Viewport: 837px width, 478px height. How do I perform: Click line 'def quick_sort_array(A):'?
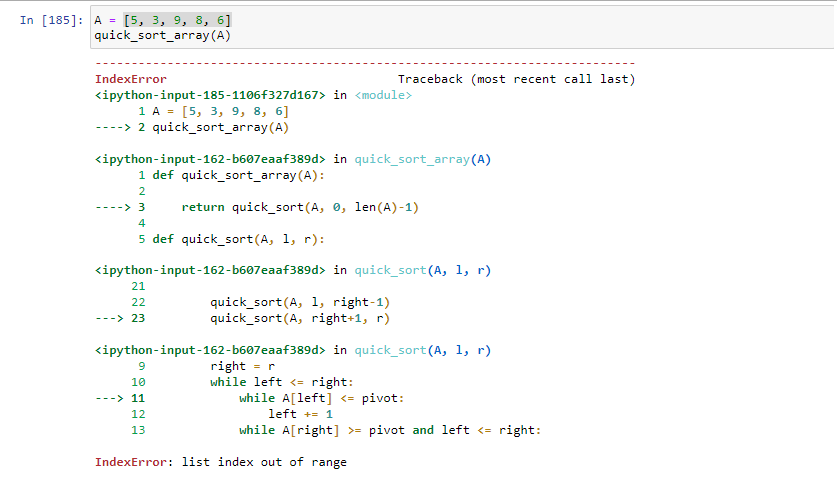click(x=238, y=175)
